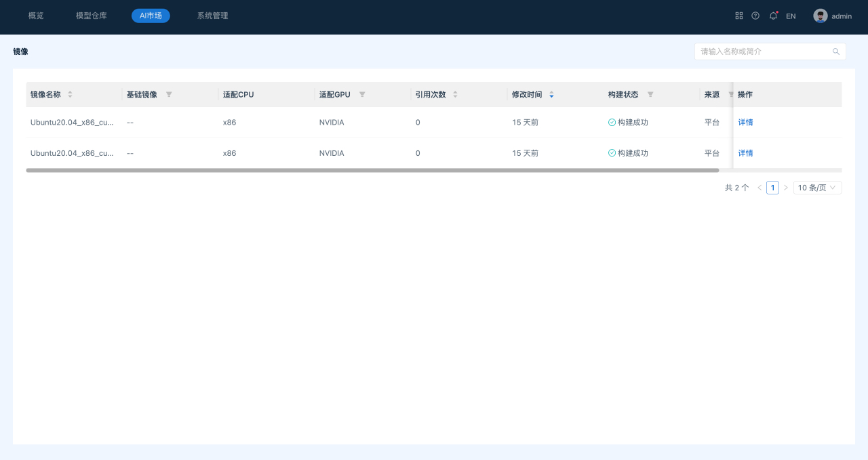Open filter for 基础镜像 column
This screenshot has width=868, height=460.
[169, 95]
